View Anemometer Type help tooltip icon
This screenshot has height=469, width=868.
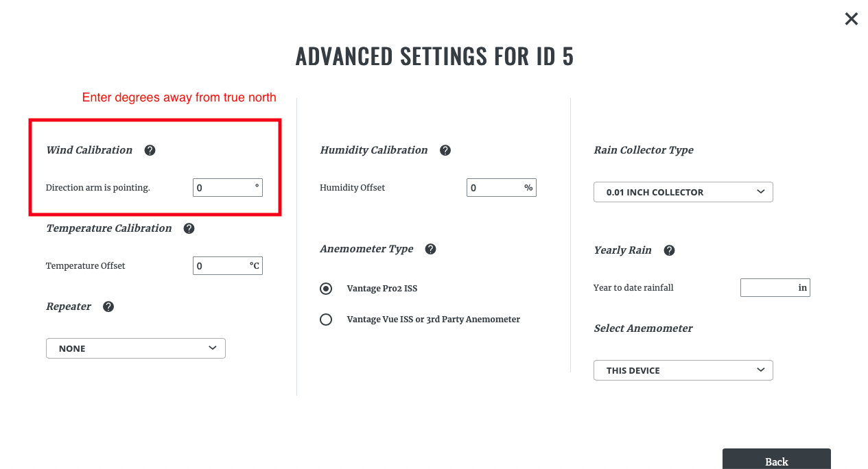[430, 249]
